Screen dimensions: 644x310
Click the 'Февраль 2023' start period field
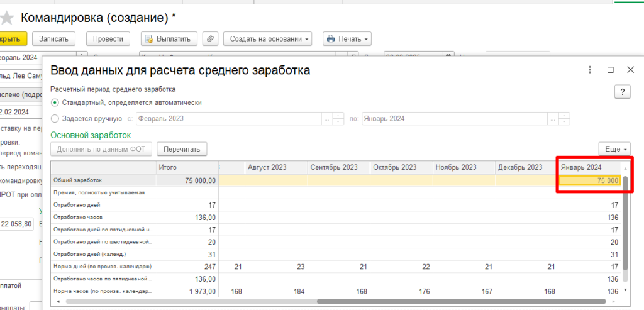229,119
